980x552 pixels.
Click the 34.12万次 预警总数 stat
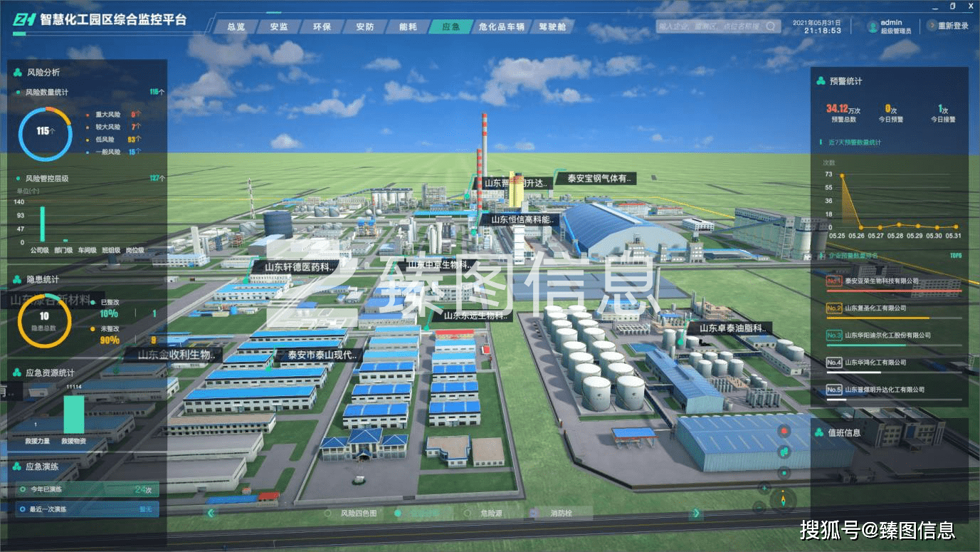(x=843, y=113)
